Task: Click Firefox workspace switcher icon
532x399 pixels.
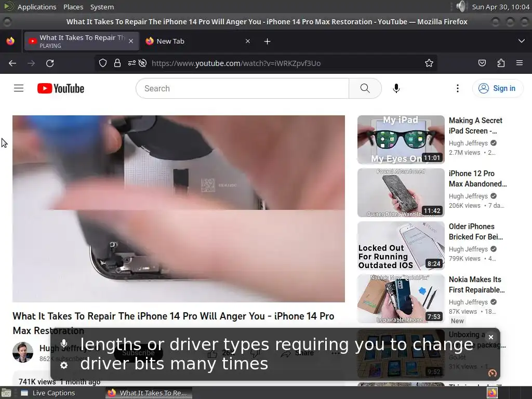Action: point(492,393)
